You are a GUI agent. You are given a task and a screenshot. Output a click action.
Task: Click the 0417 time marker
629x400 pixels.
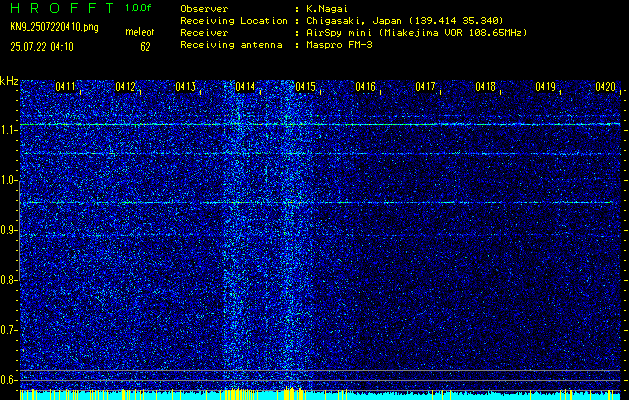425,86
